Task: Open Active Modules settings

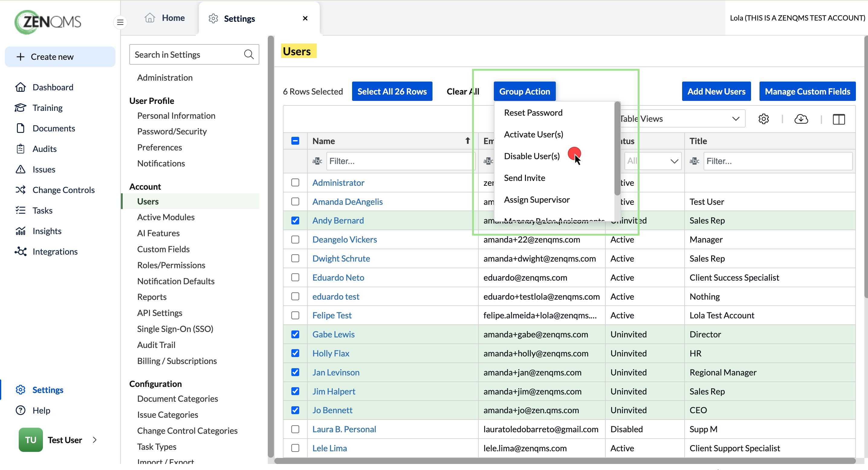Action: (x=166, y=217)
